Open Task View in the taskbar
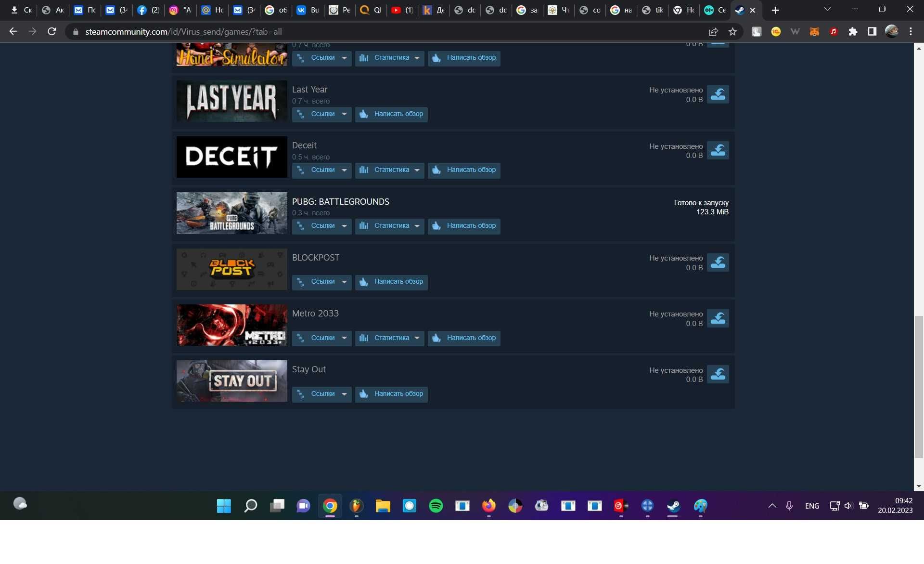The height and width of the screenshot is (564, 924). pos(277,506)
